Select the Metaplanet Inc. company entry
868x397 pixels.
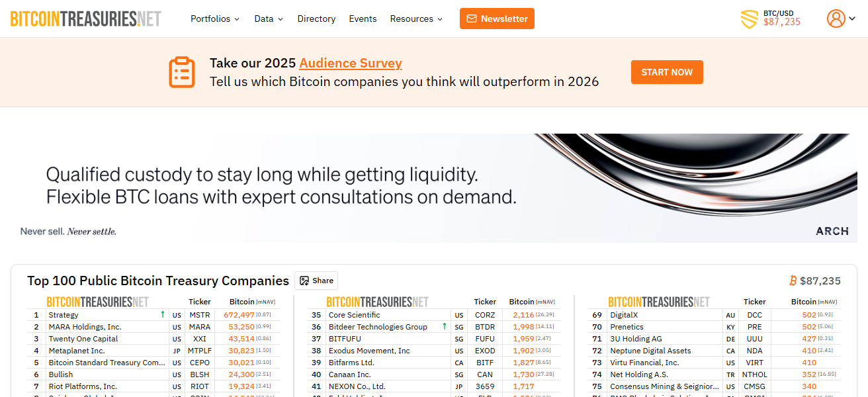77,351
